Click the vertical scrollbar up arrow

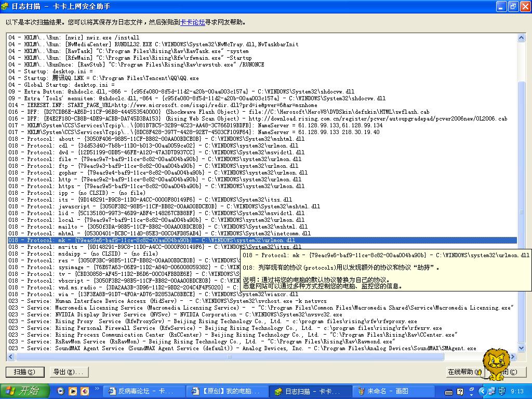point(522,37)
